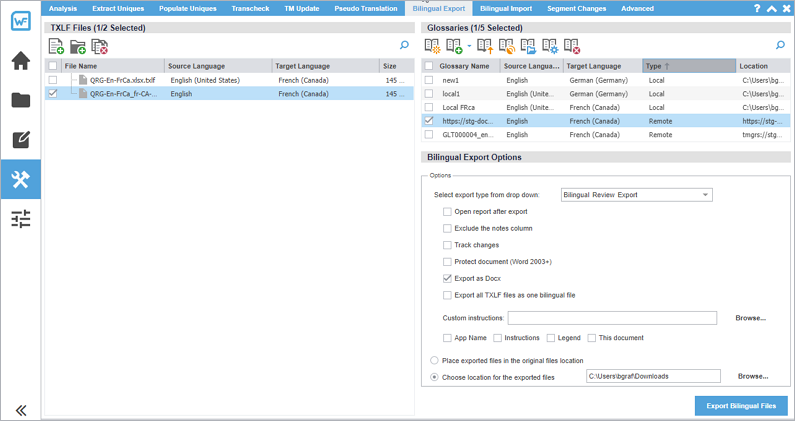Uncheck the Export as Docx option
This screenshot has height=421, width=795.
pyautogui.click(x=447, y=278)
